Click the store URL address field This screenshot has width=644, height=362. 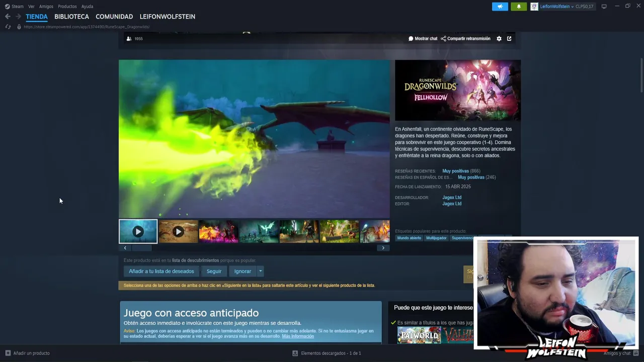[x=87, y=27]
